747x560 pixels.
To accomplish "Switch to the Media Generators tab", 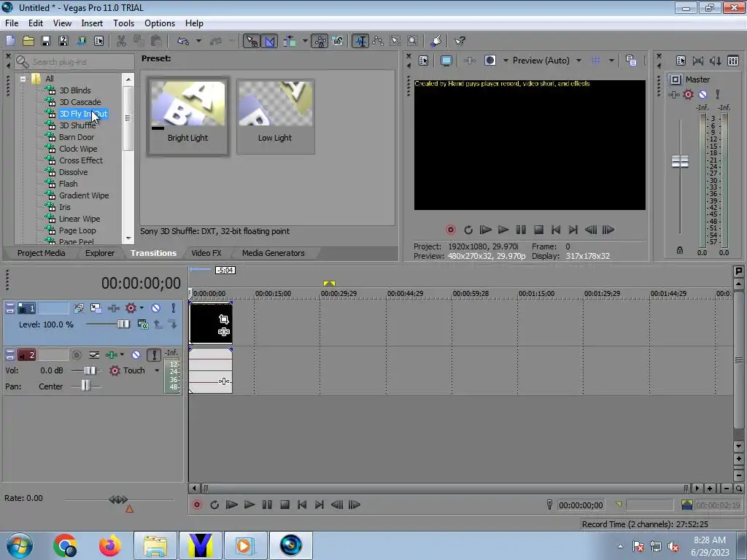I will click(x=273, y=253).
